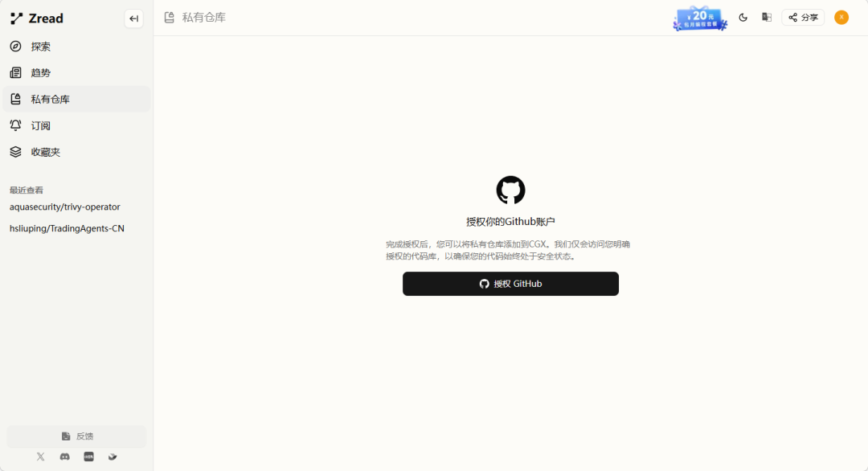
Task: Select 私有仓库 in the sidebar
Action: (x=76, y=99)
